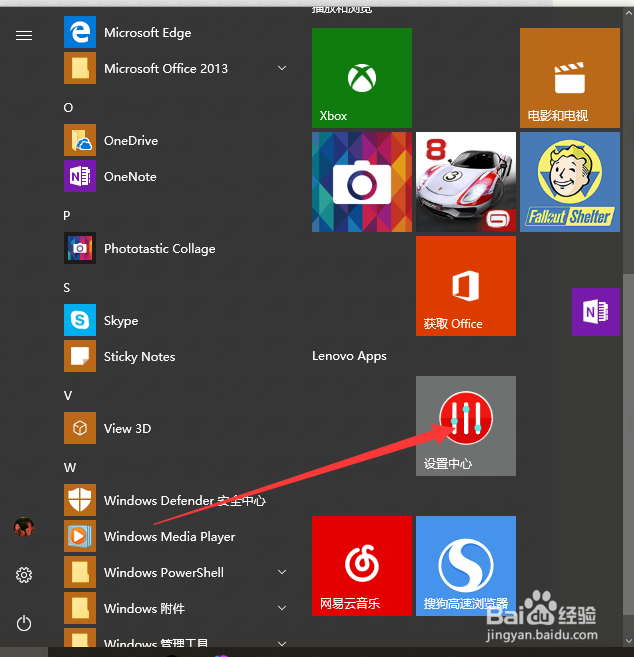Screen dimensions: 634x657
Task: Click the Phototastic Collage text label
Action: [x=160, y=249]
